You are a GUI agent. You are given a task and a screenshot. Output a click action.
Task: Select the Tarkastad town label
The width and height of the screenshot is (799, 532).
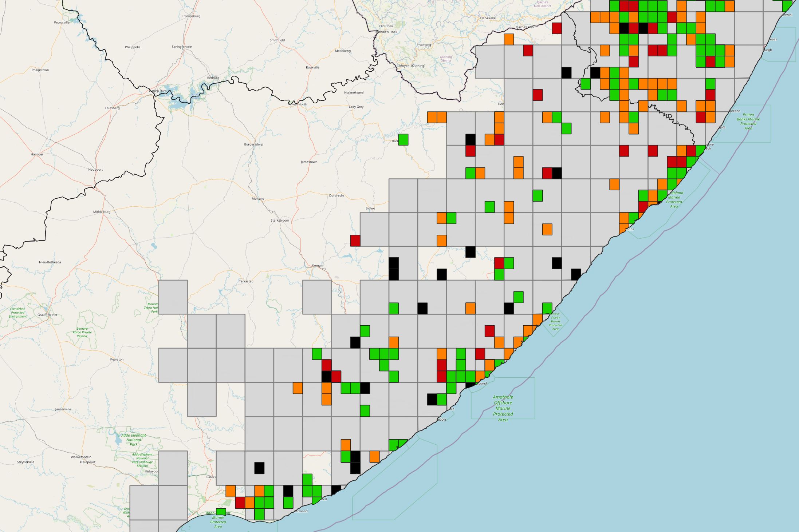pos(246,281)
